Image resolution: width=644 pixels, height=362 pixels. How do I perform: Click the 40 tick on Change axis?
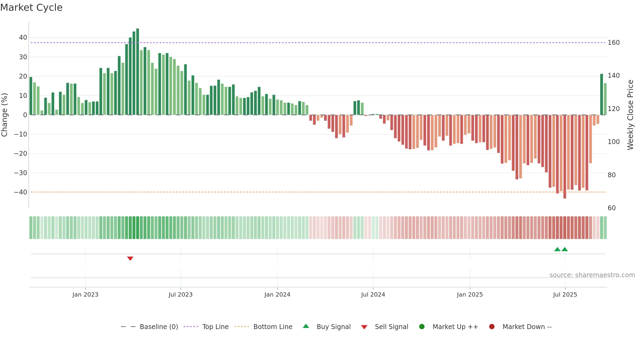pyautogui.click(x=23, y=38)
